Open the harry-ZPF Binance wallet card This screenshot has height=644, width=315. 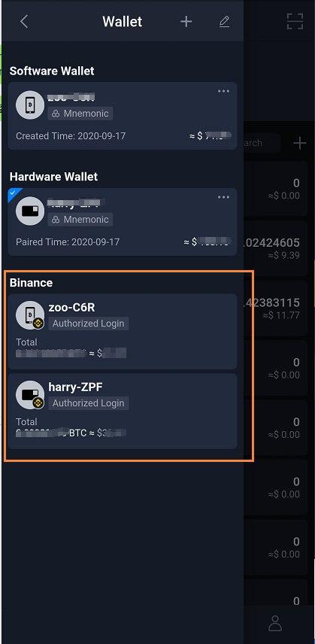[x=123, y=411]
